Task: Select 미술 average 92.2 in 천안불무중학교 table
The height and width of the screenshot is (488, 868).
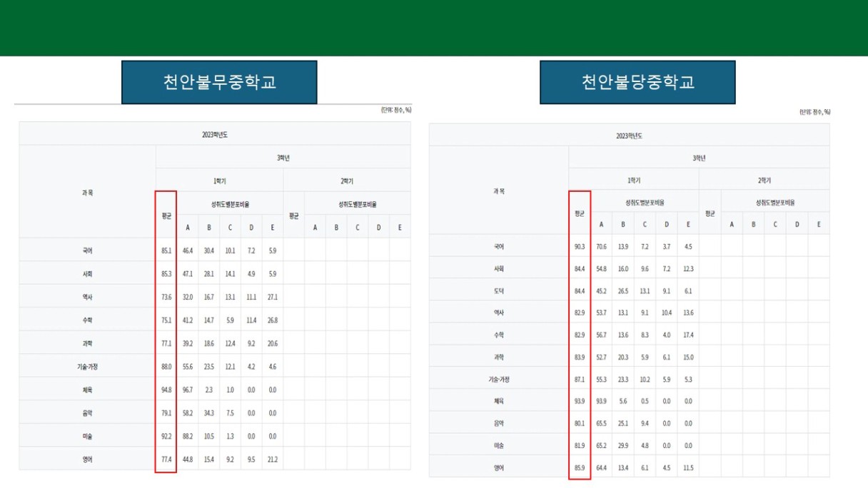Action: (x=166, y=437)
